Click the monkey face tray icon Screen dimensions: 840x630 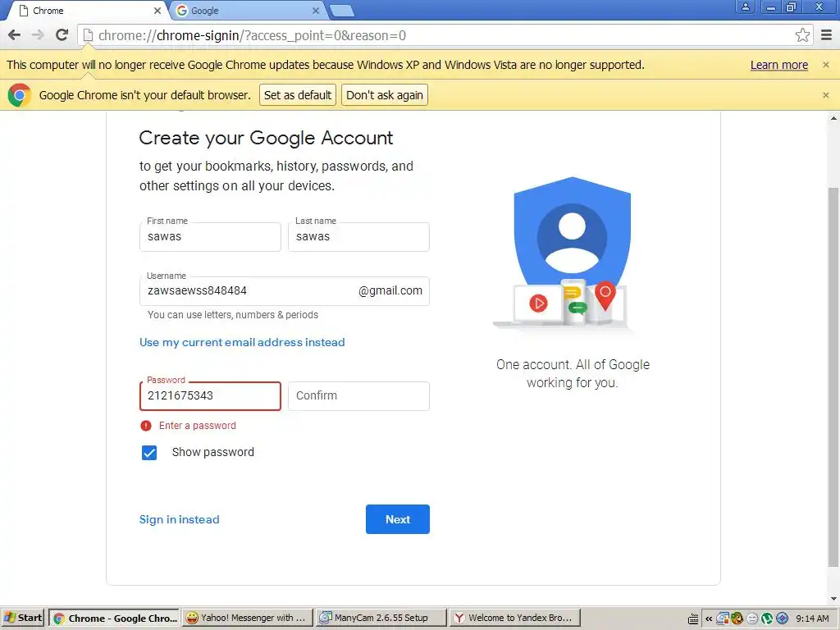pos(737,619)
